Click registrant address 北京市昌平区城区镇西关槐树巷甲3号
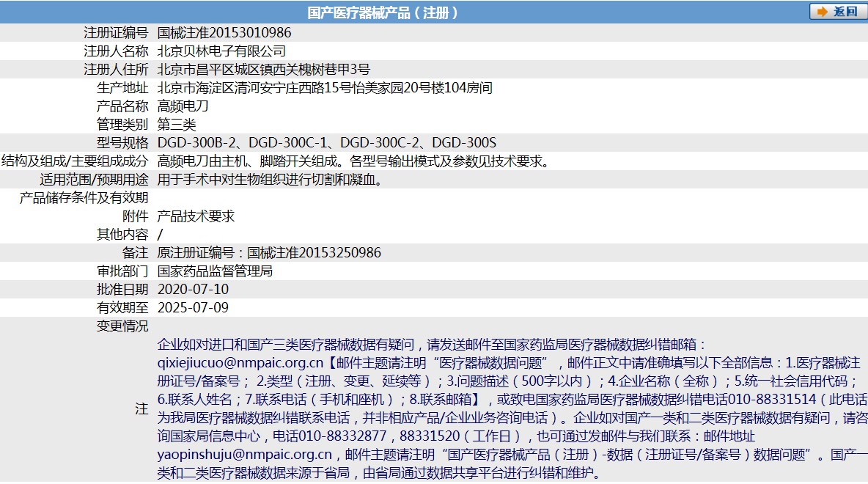This screenshot has width=868, height=484. [x=263, y=69]
